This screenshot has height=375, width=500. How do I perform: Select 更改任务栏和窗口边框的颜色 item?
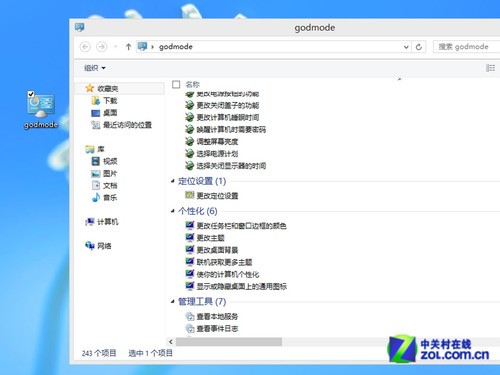[x=241, y=226]
